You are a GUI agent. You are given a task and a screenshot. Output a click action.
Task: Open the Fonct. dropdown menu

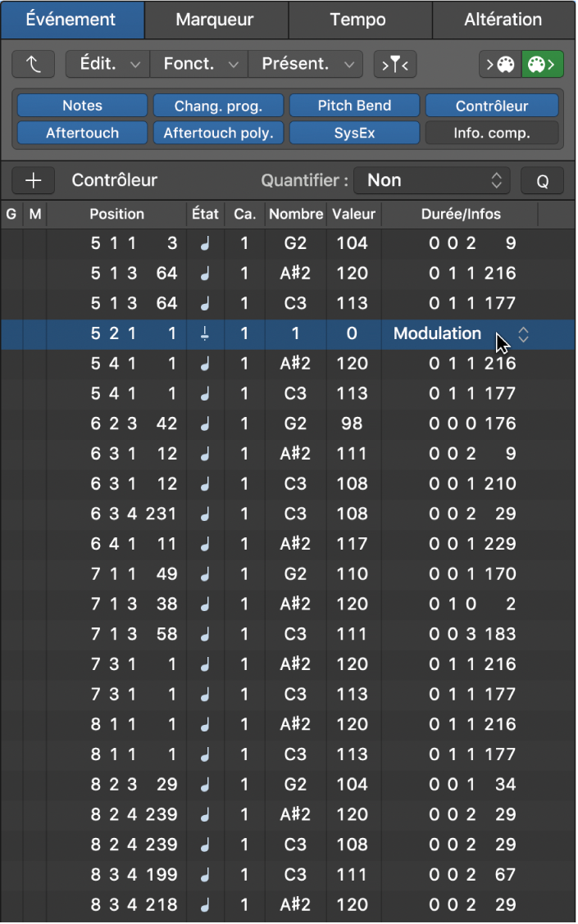point(201,64)
